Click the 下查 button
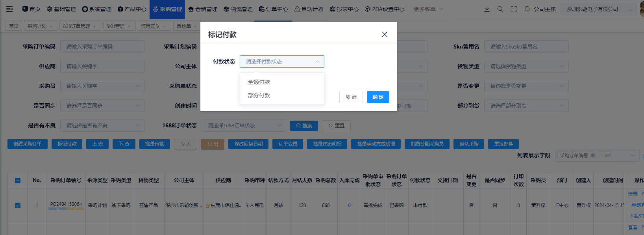This screenshot has width=644, height=235. [124, 144]
